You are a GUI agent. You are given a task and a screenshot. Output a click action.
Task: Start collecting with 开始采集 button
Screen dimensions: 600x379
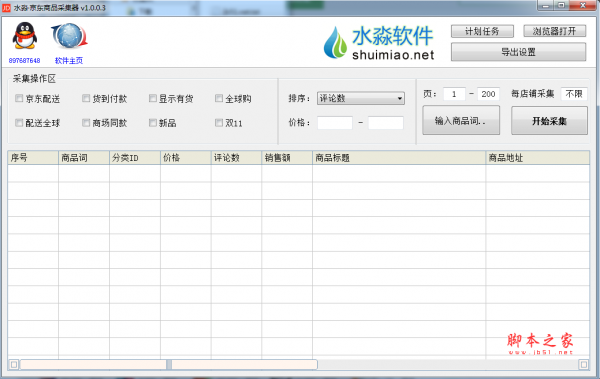tap(549, 121)
